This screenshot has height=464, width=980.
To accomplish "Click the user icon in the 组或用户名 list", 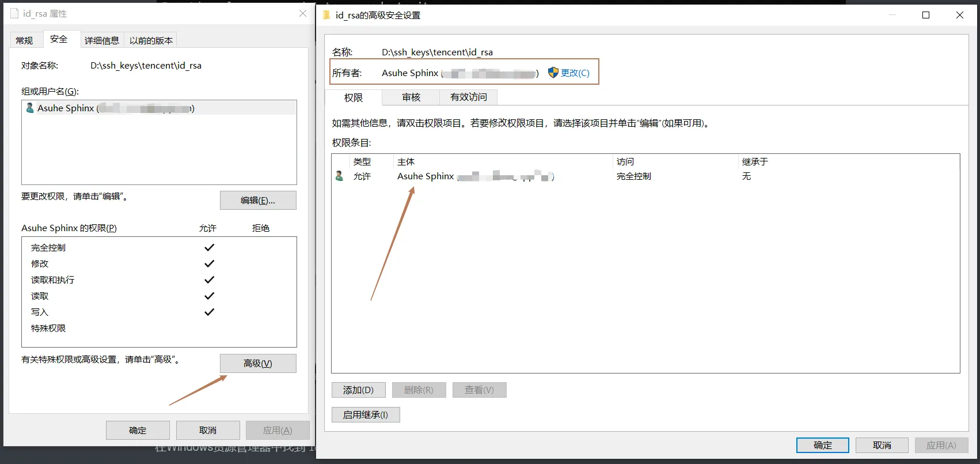I will 30,108.
